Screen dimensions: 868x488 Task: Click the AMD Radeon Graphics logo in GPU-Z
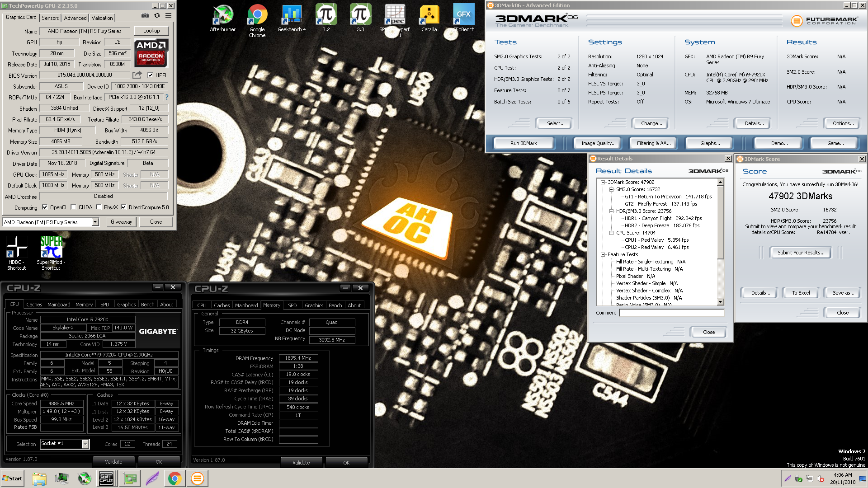151,53
